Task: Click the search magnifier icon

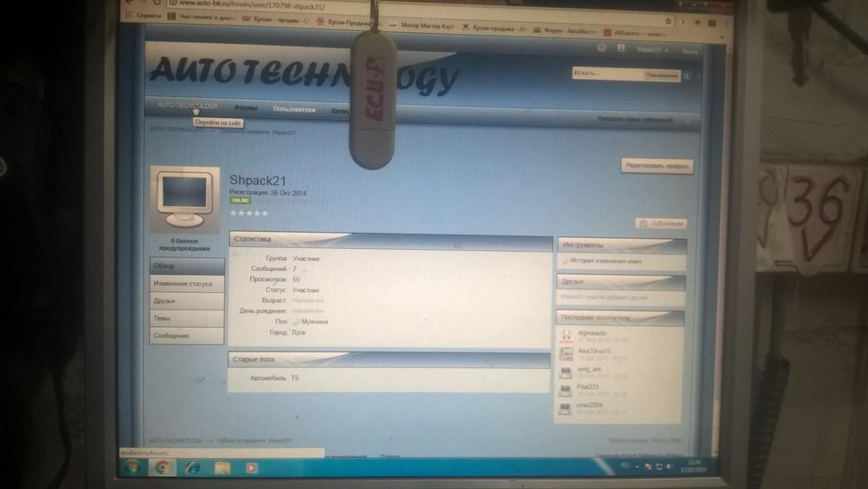Action: (x=687, y=75)
